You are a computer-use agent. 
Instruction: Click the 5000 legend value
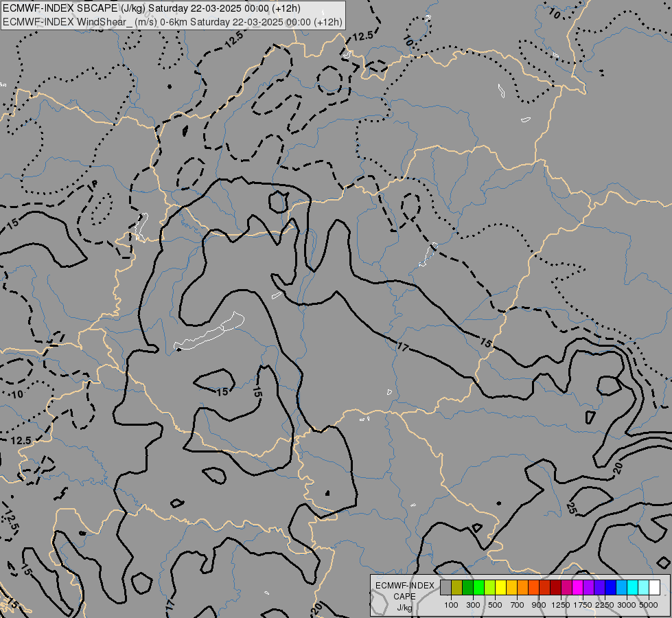(x=649, y=605)
